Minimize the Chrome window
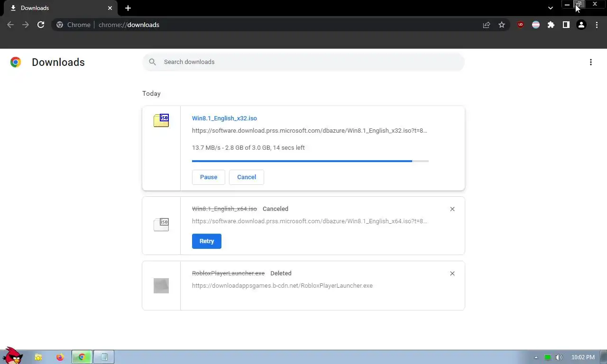The image size is (607, 364). pyautogui.click(x=567, y=4)
